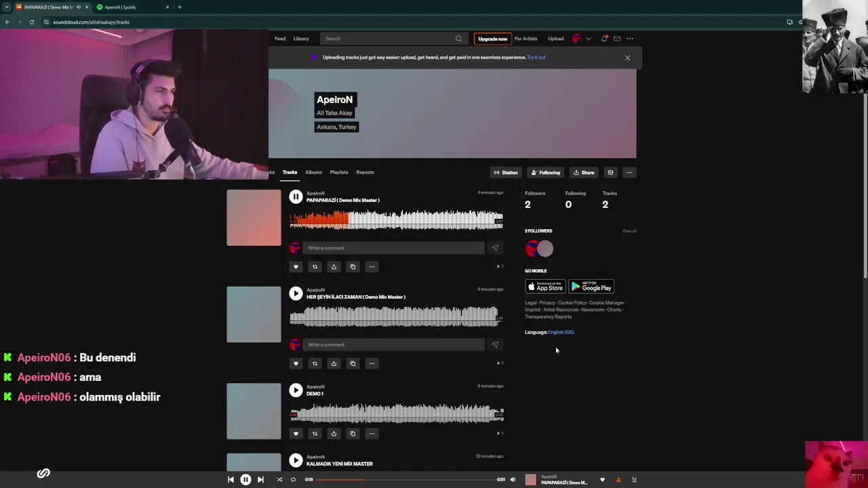
Task: Start Station for ApeiroN
Action: click(x=506, y=173)
